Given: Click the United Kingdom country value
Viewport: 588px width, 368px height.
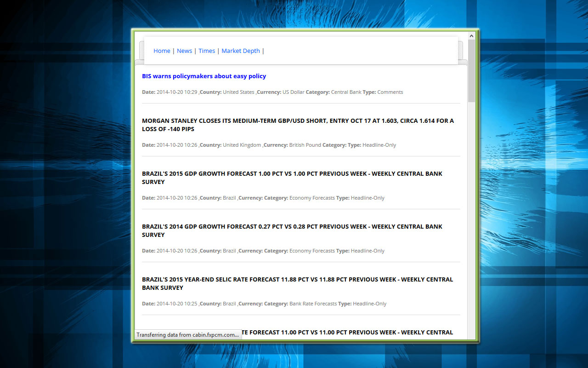Looking at the screenshot, I should (x=242, y=145).
